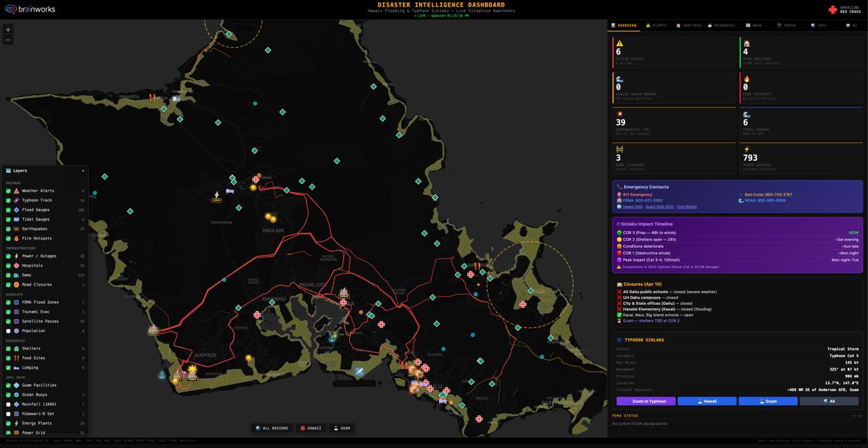Click the hospital cross marker near Wahiawa
868x448 pixels.
coord(256,180)
